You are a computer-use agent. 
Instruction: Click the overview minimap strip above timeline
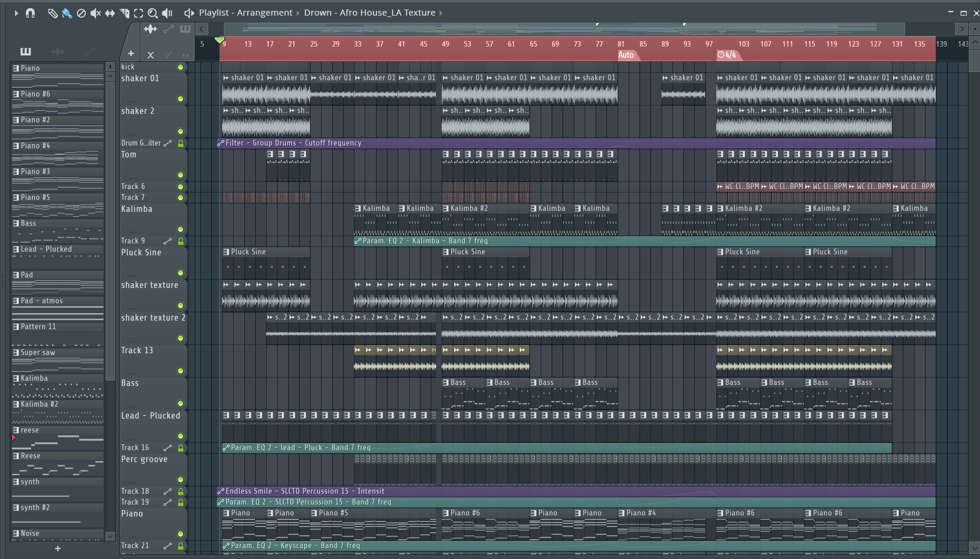(564, 29)
